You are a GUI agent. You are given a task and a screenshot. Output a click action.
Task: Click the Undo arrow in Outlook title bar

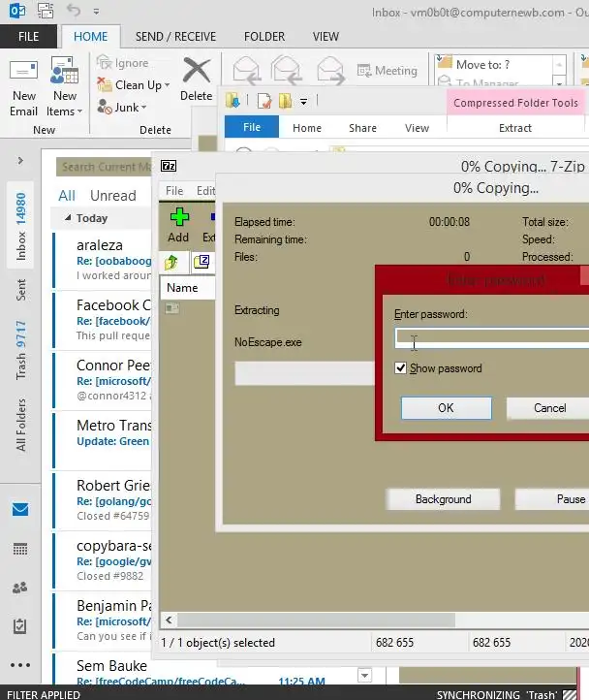tap(74, 11)
